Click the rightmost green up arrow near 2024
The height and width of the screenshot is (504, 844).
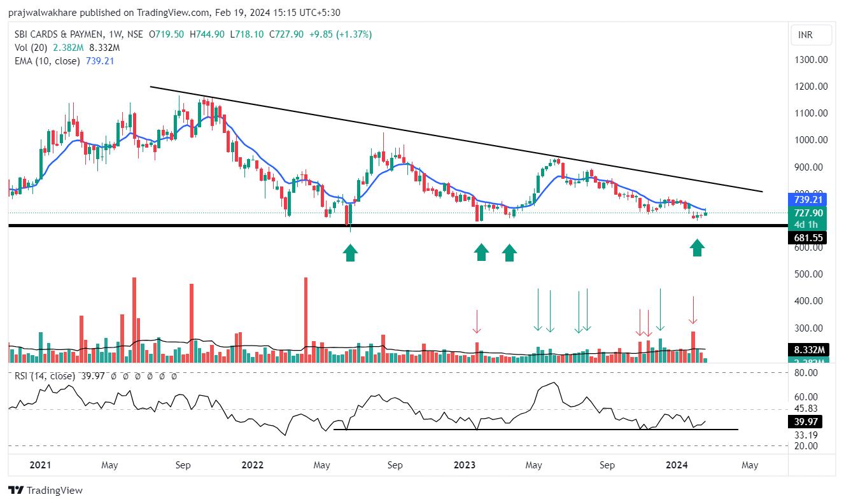698,247
